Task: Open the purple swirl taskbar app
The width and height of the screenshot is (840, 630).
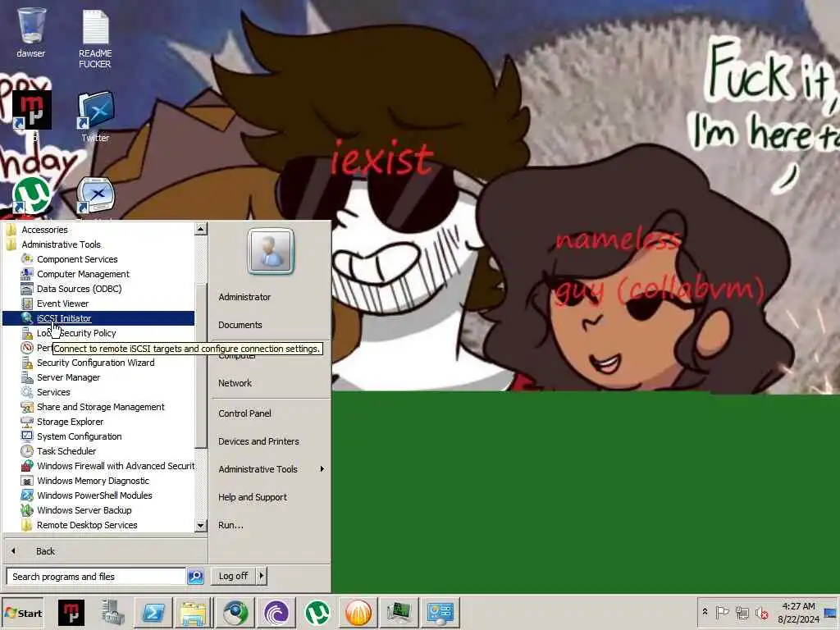Action: coord(276,613)
